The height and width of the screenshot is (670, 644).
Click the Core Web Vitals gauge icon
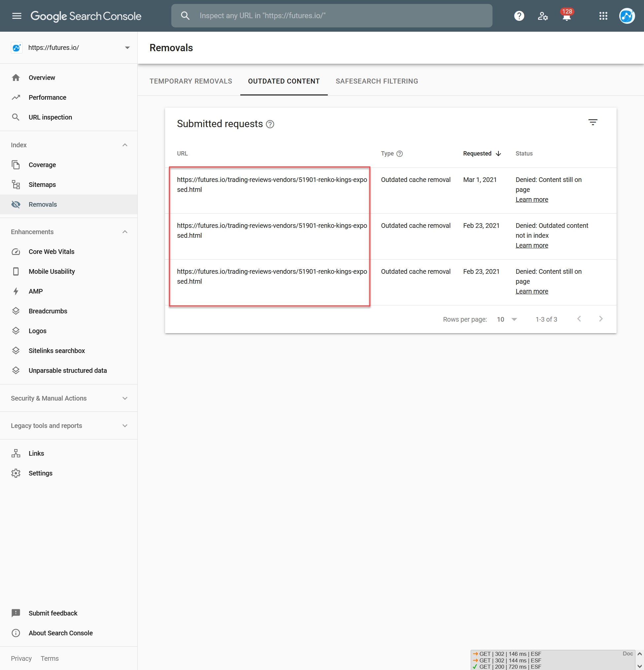pos(16,252)
